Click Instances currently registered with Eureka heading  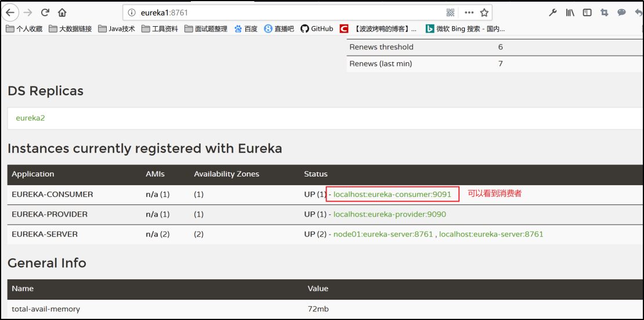click(x=145, y=149)
